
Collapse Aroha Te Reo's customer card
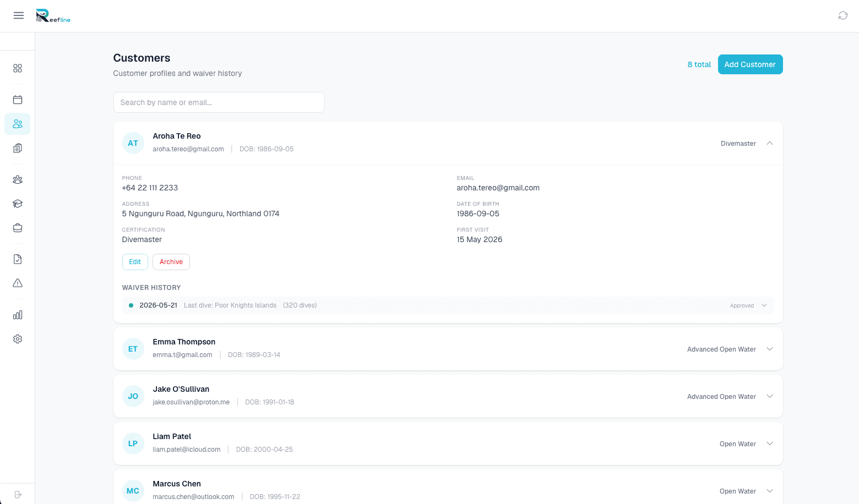(x=770, y=143)
